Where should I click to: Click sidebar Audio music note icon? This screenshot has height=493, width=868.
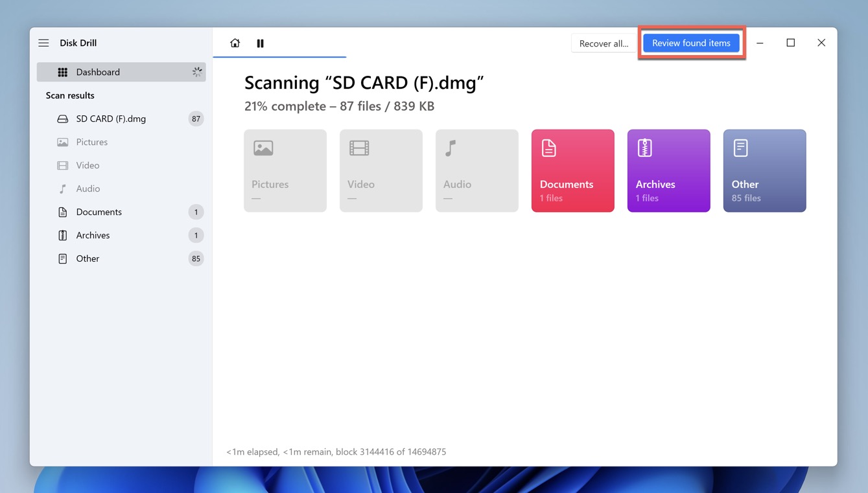(63, 189)
